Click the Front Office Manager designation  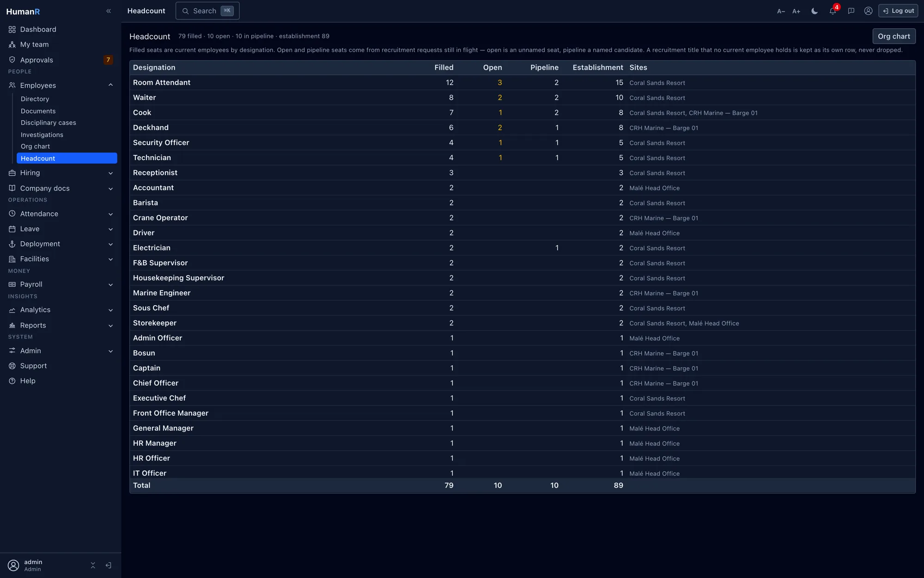point(170,413)
